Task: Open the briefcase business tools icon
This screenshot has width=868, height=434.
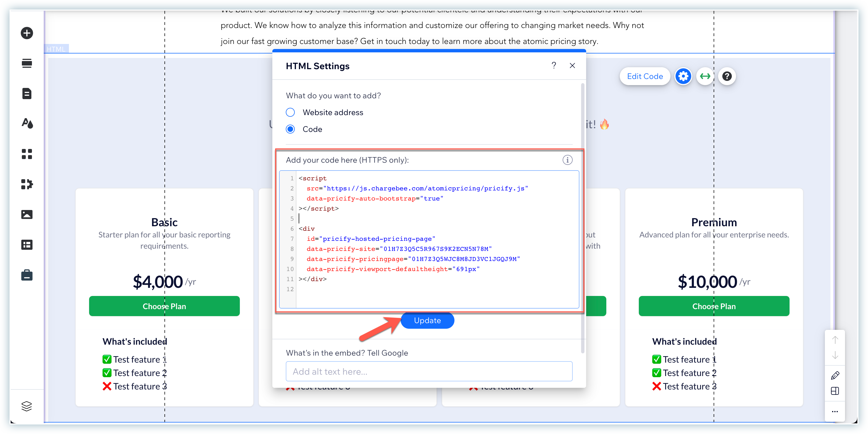Action: [27, 275]
